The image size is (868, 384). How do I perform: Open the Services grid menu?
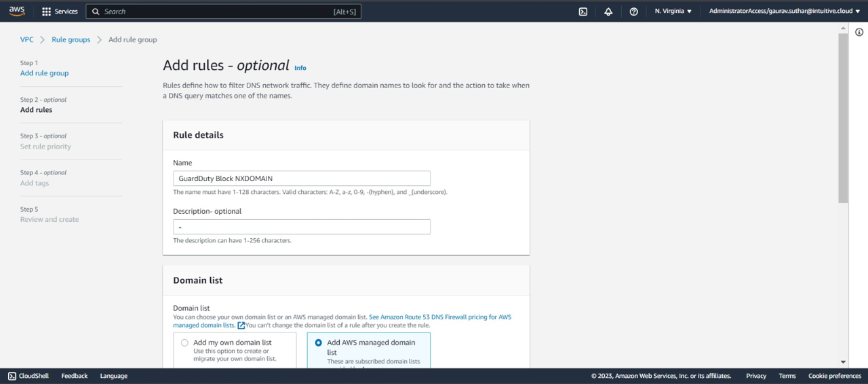47,12
